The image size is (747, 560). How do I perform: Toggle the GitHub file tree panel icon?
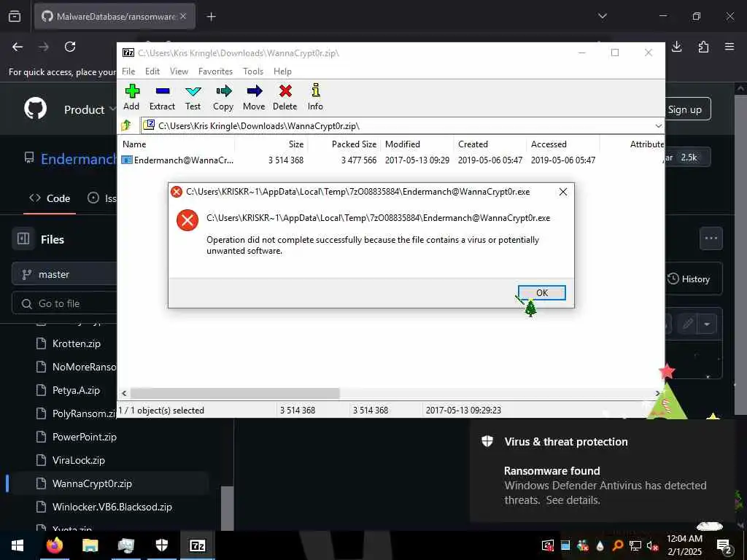pyautogui.click(x=23, y=238)
